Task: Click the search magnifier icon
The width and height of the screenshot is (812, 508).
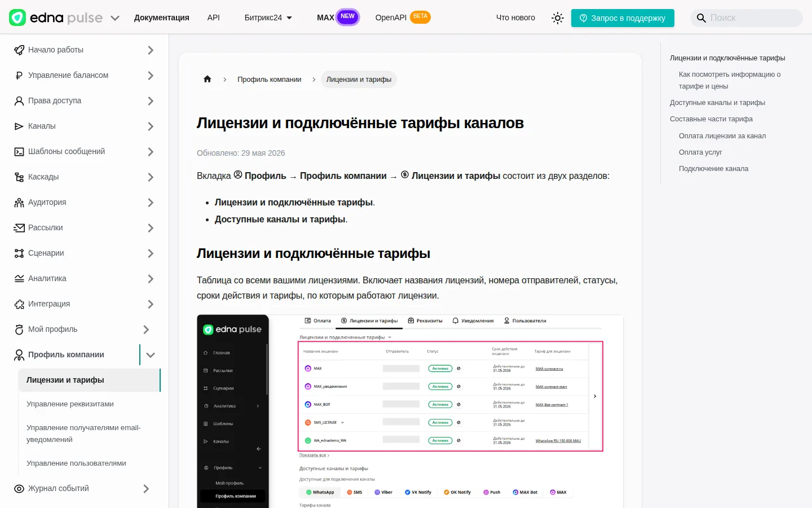Action: [701, 18]
